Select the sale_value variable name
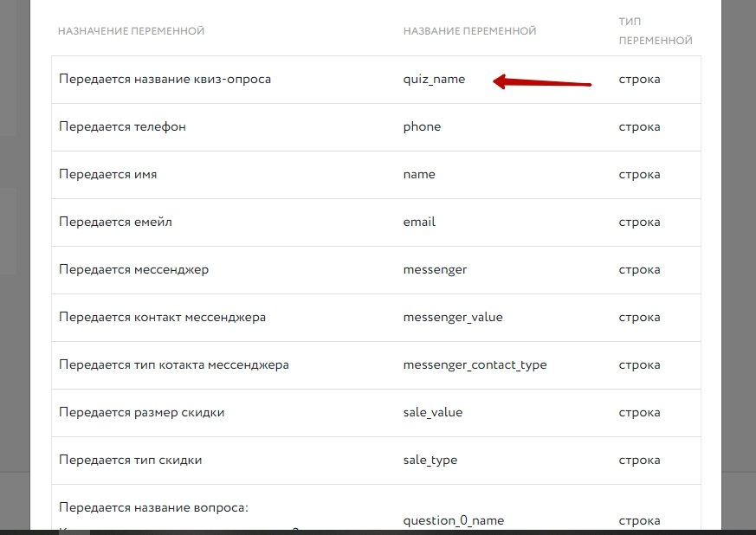The width and height of the screenshot is (756, 535). (433, 413)
